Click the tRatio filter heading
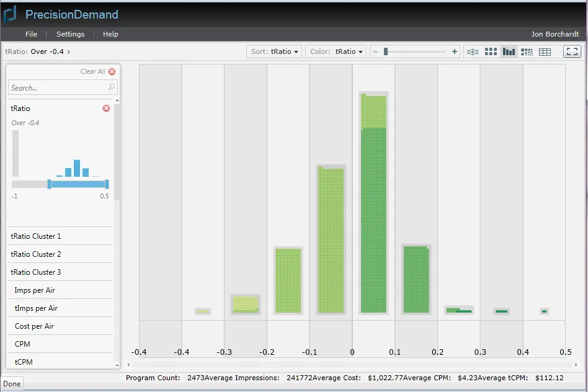The height and width of the screenshot is (392, 588). point(20,109)
